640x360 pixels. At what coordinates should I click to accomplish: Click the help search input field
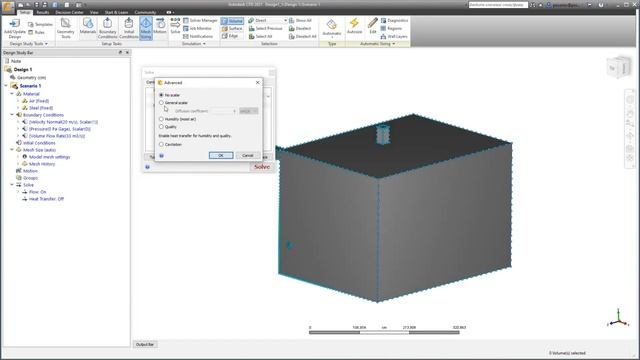pyautogui.click(x=498, y=5)
